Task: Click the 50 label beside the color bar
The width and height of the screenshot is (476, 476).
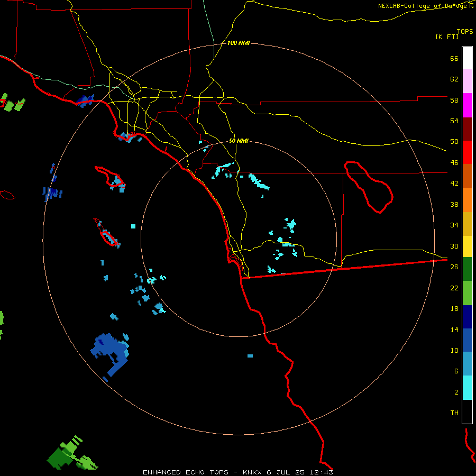Action: pos(454,141)
